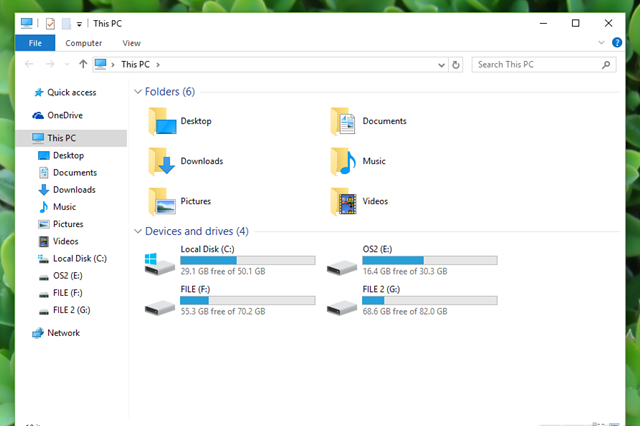Click the OneDrive cloud icon in sidebar
This screenshot has width=640, height=426.
[38, 115]
